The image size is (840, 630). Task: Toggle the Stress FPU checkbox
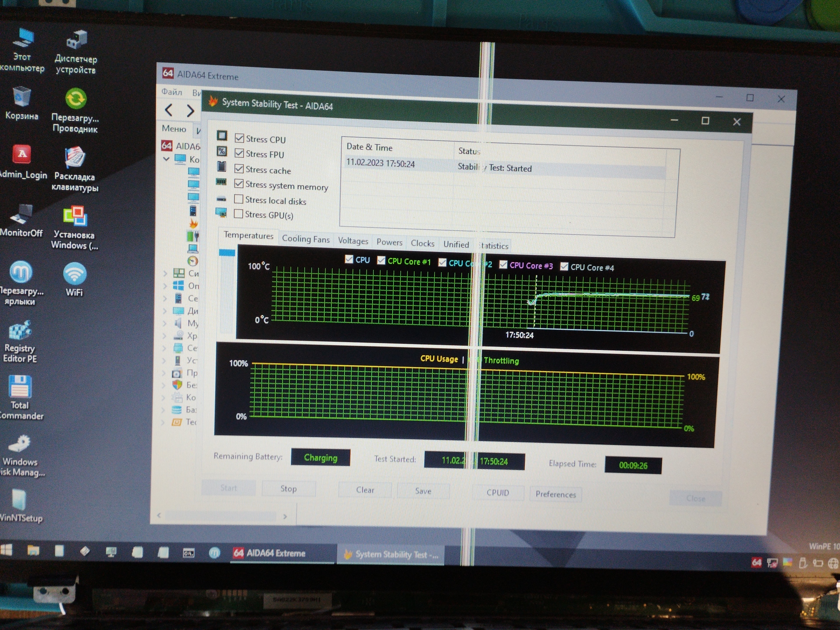pyautogui.click(x=239, y=153)
